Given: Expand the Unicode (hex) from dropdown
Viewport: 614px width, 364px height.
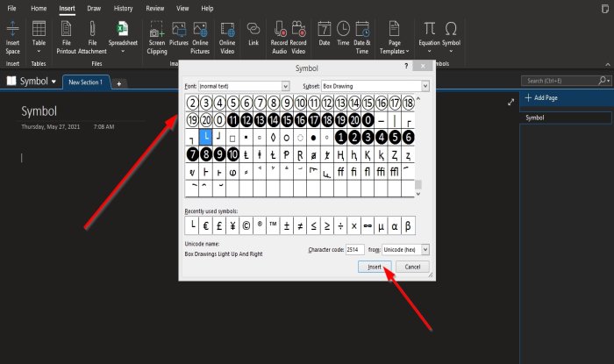Looking at the screenshot, I should [x=425, y=250].
